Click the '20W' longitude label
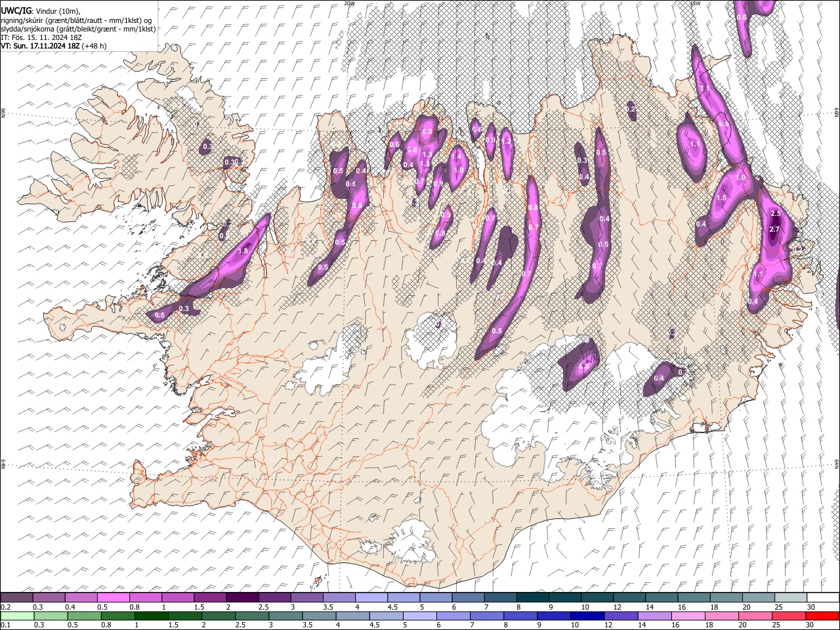840x630 pixels. click(x=349, y=3)
